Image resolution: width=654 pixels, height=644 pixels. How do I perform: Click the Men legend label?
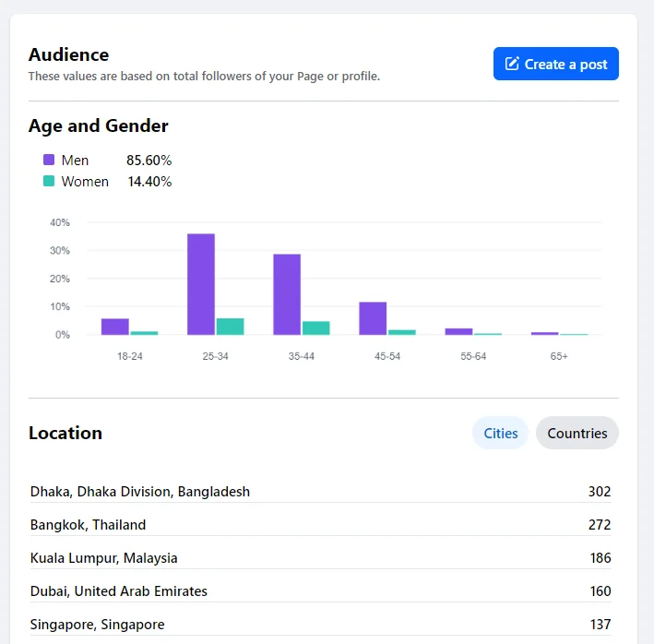tap(75, 161)
